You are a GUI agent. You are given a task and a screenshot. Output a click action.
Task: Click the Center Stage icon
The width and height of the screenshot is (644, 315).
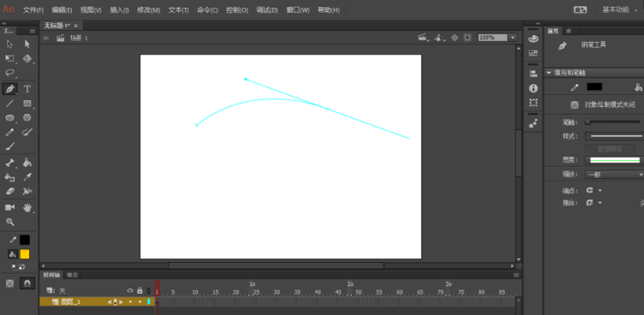454,38
